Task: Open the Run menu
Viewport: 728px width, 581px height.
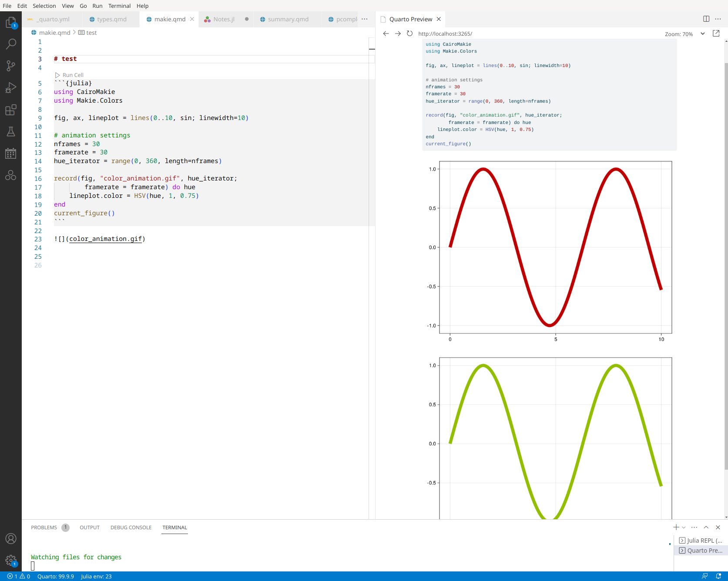Action: pos(97,6)
